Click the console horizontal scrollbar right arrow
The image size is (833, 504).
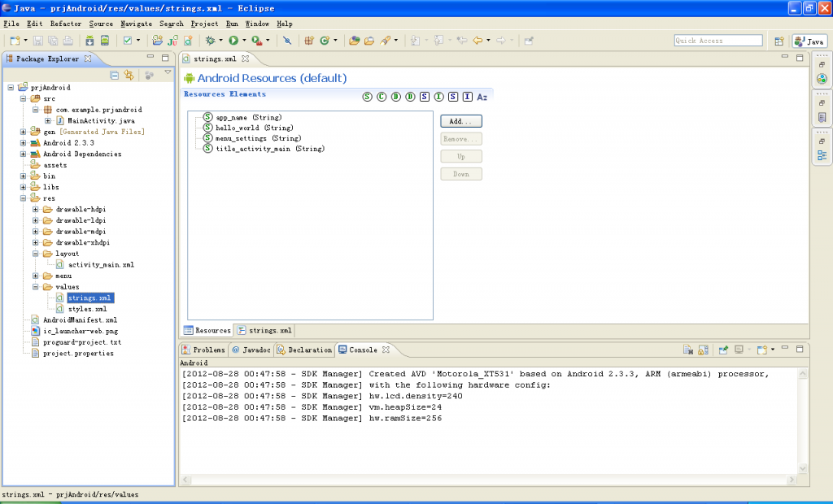pos(792,480)
